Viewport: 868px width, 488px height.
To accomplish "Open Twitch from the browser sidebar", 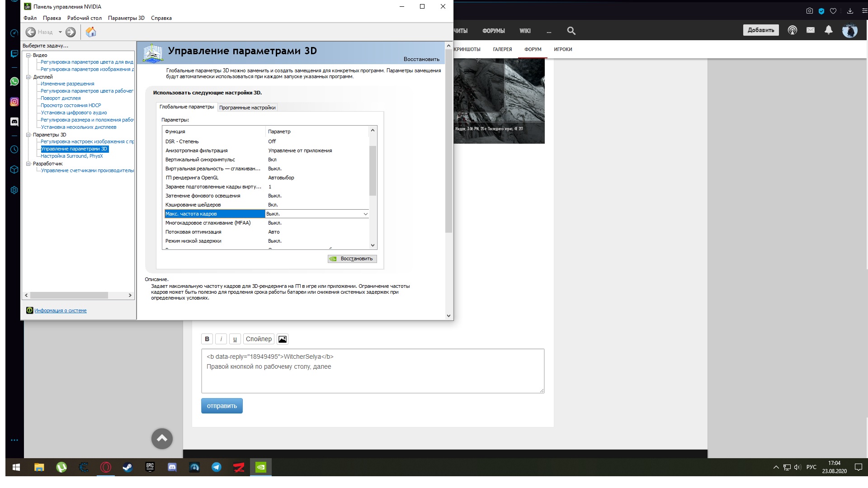I will coord(14,54).
